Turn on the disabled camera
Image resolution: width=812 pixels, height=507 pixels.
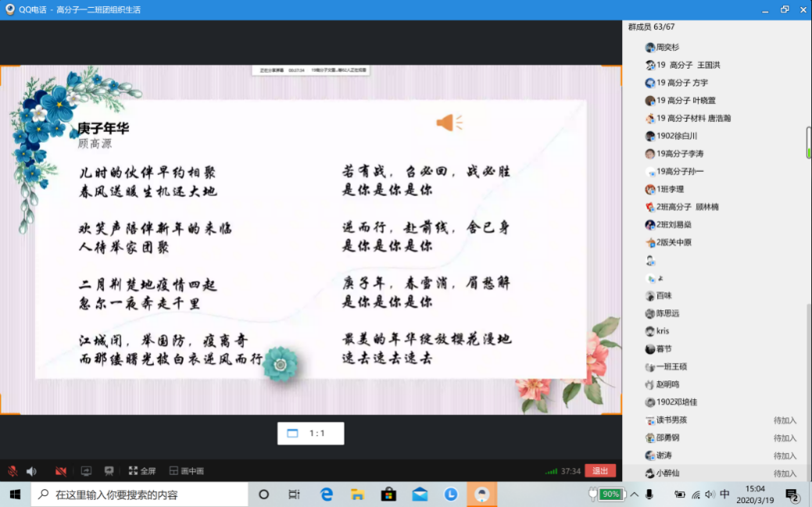coord(61,471)
